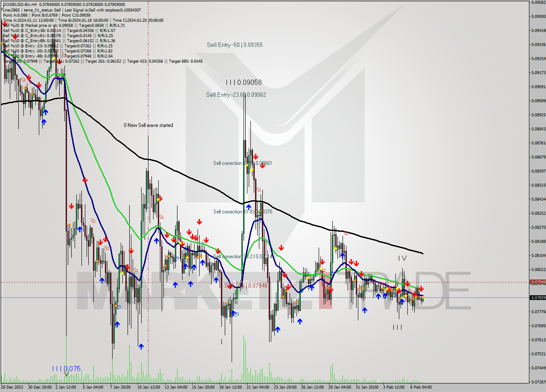546x392 pixels.
Task: Click the '26 Jan 12:00' time label
Action: (x=312, y=387)
